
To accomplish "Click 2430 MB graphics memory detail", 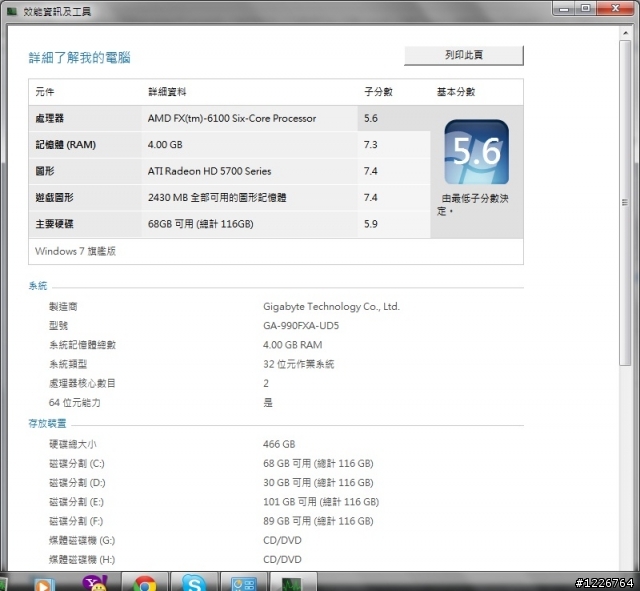I will coord(217,198).
